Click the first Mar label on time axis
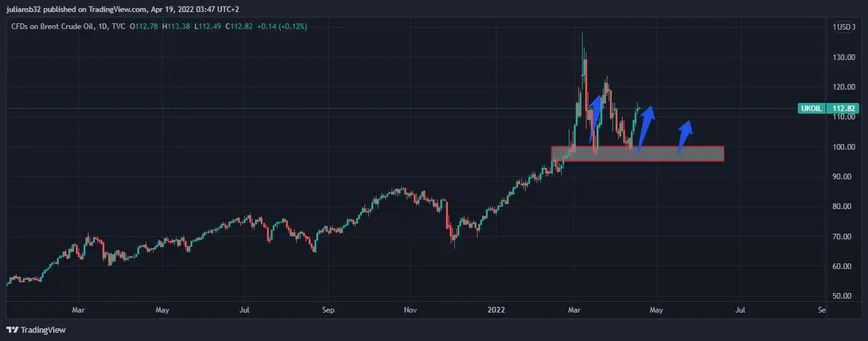 click(x=80, y=310)
